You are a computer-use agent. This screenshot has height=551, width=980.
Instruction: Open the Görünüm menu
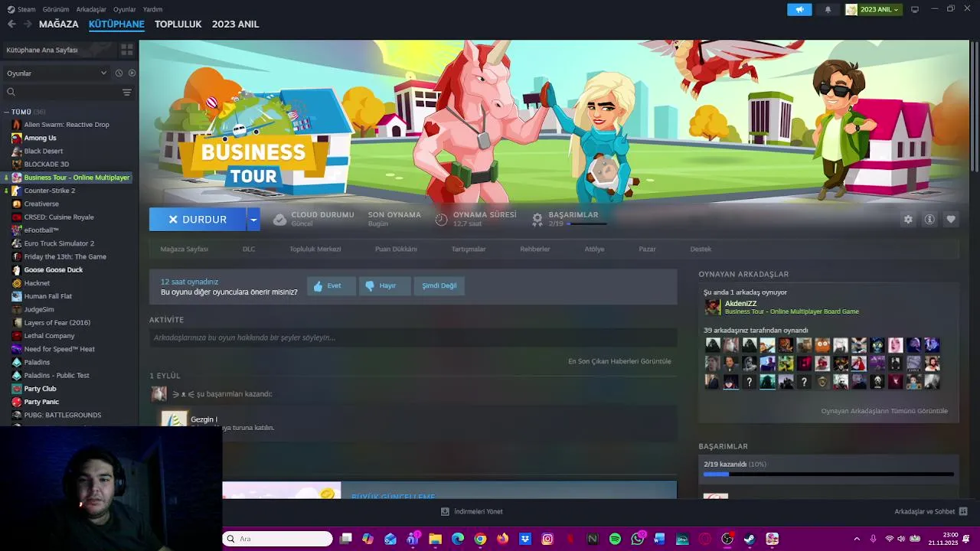(56, 9)
